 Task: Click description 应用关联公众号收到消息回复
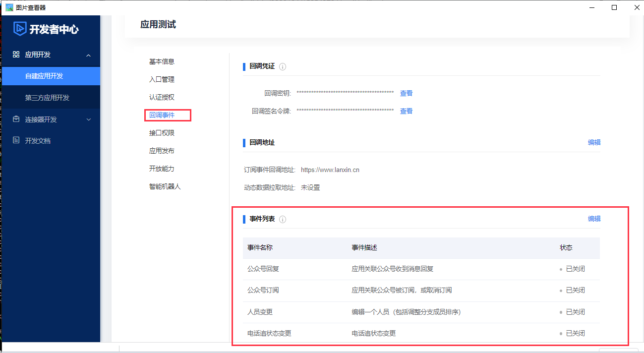tap(392, 269)
